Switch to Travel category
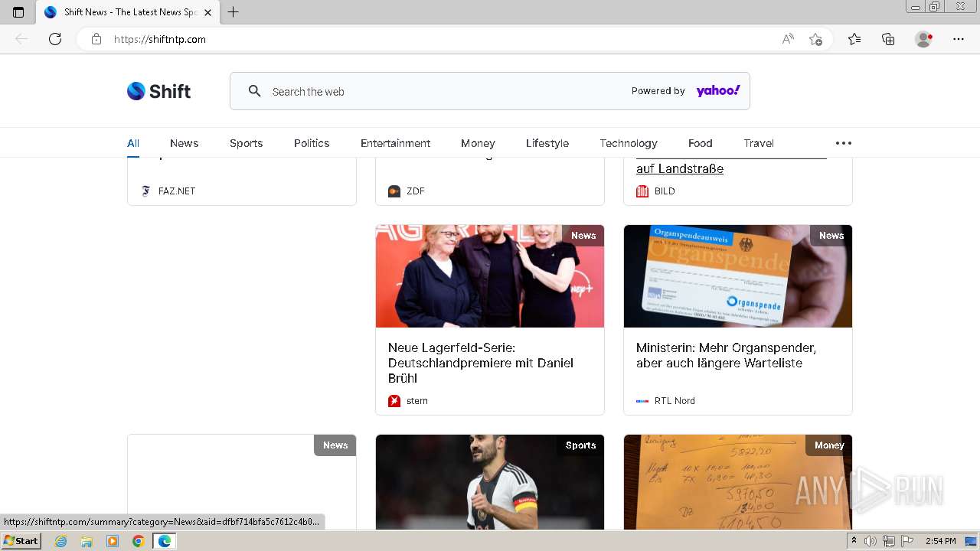The height and width of the screenshot is (551, 980). pos(759,143)
